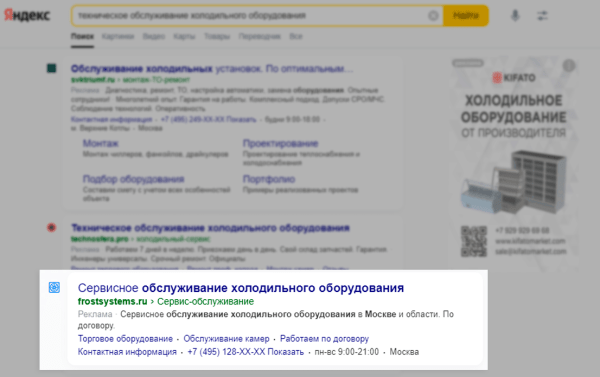This screenshot has width=600, height=377.
Task: Open the Портфолио sitelink
Action: point(269,179)
